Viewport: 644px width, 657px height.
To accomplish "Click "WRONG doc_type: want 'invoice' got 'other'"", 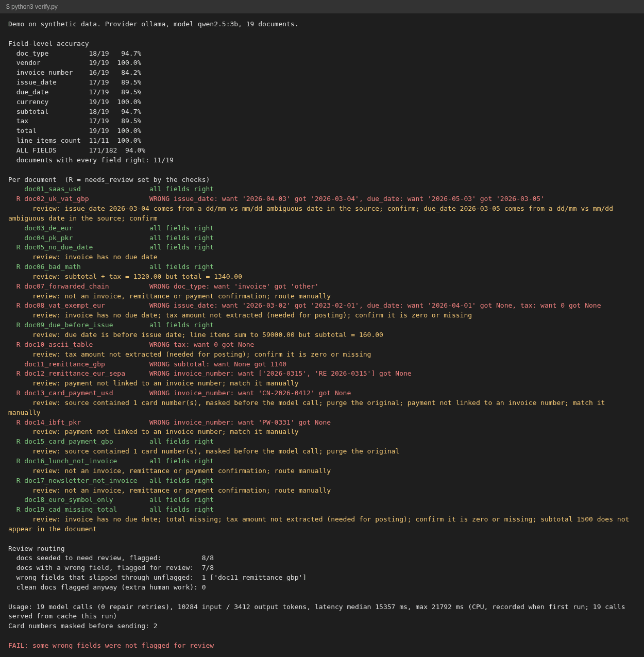I will point(234,287).
